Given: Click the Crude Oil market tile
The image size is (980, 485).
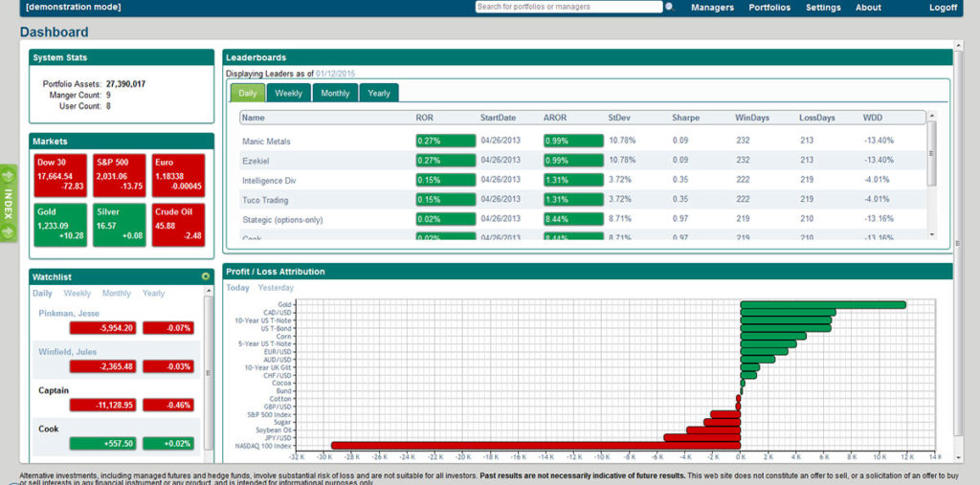Looking at the screenshot, I should point(178,225).
